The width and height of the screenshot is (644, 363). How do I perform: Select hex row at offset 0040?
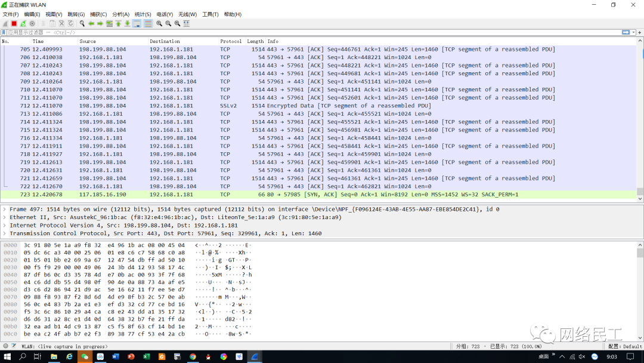tap(128, 275)
